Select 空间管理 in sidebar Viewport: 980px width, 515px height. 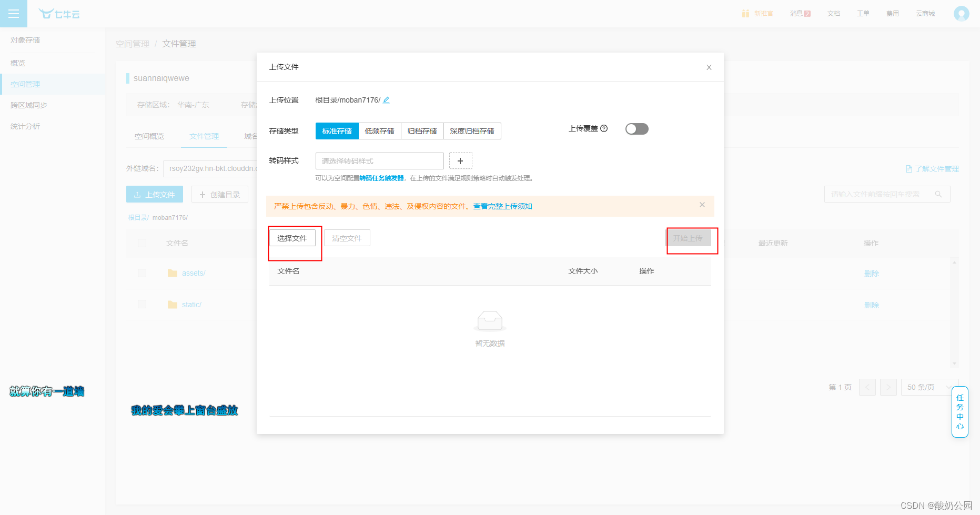point(53,84)
